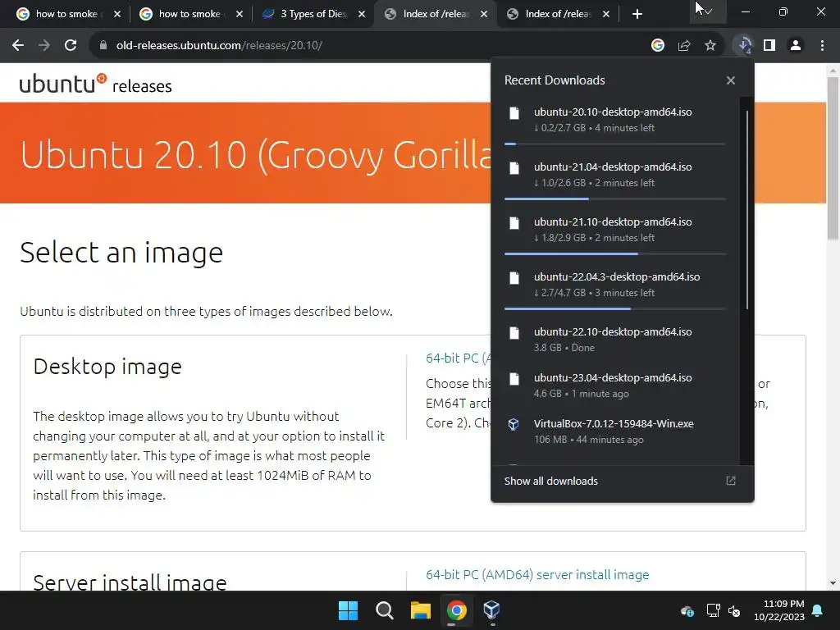The width and height of the screenshot is (840, 630).
Task: Click the Google icon in address bar
Action: 658,46
